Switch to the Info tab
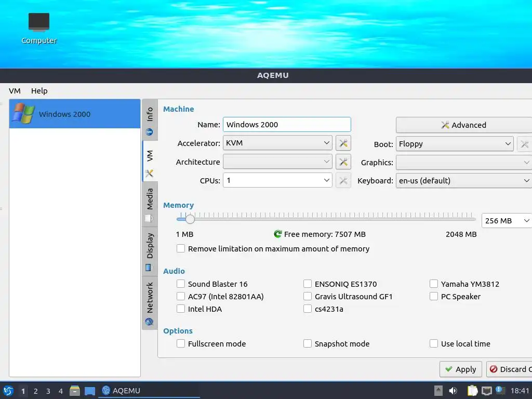532x399 pixels. point(150,120)
